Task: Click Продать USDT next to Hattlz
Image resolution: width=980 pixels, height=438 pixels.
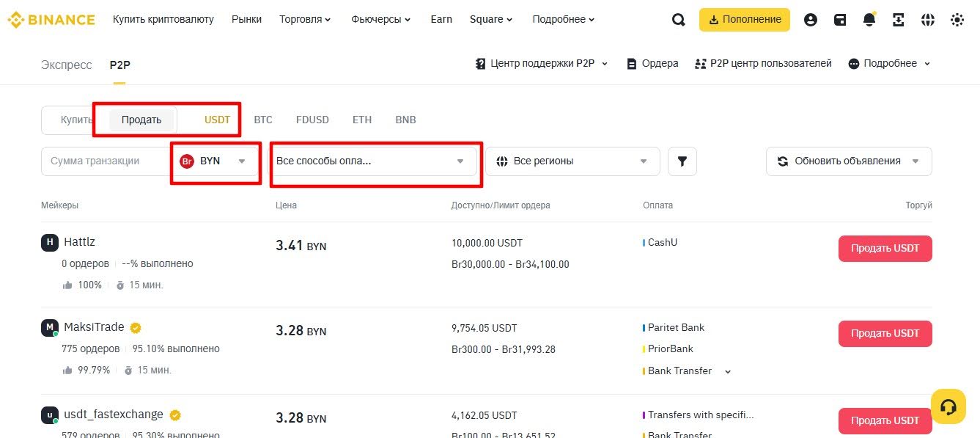Action: tap(885, 248)
